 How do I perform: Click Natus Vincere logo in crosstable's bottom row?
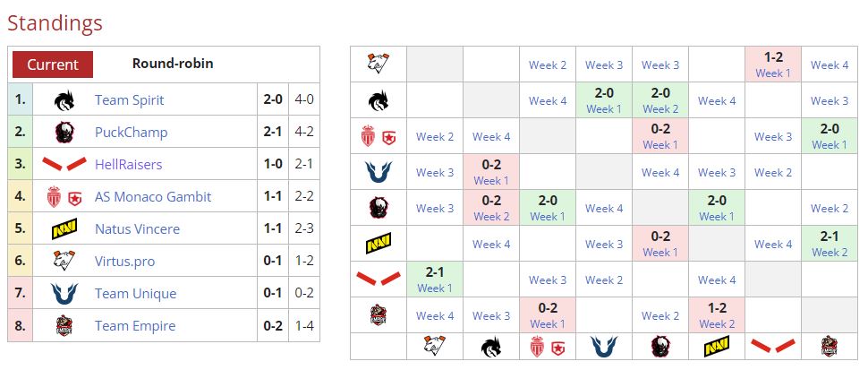click(x=717, y=347)
